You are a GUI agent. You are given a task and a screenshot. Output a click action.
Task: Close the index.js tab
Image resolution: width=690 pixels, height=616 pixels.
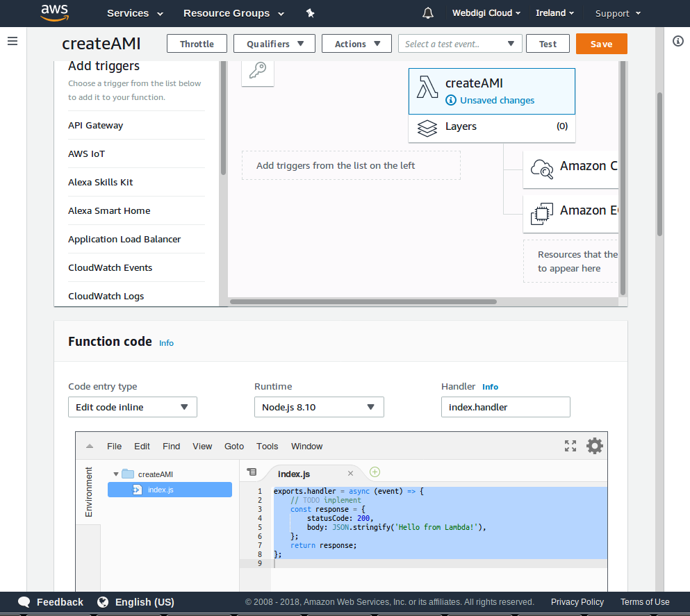[350, 474]
